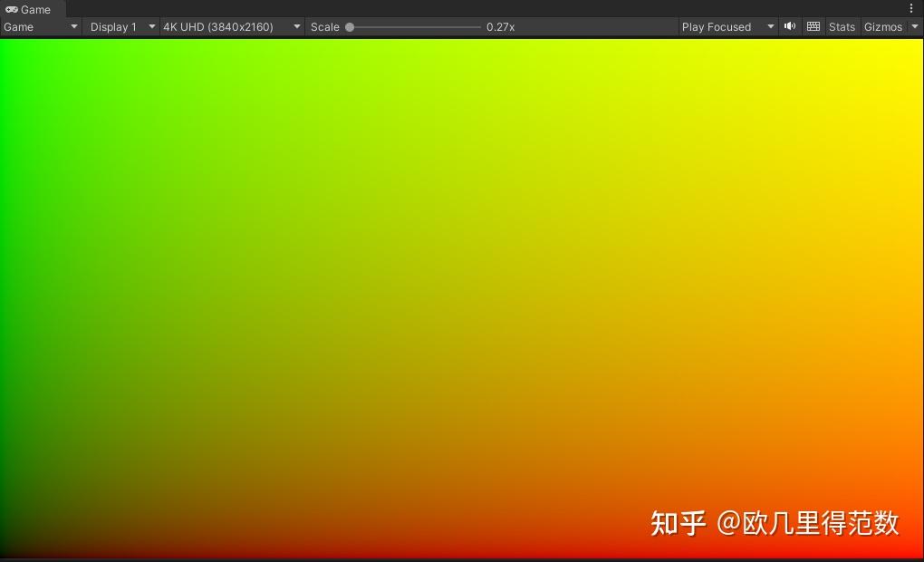
Task: Click the 0.27x scale value
Action: 499,26
